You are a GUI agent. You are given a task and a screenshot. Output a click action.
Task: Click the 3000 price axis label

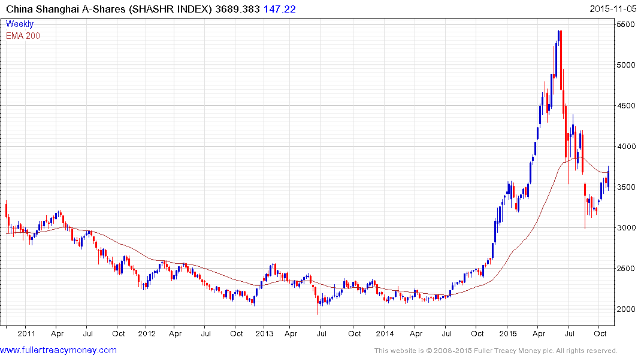coord(626,228)
